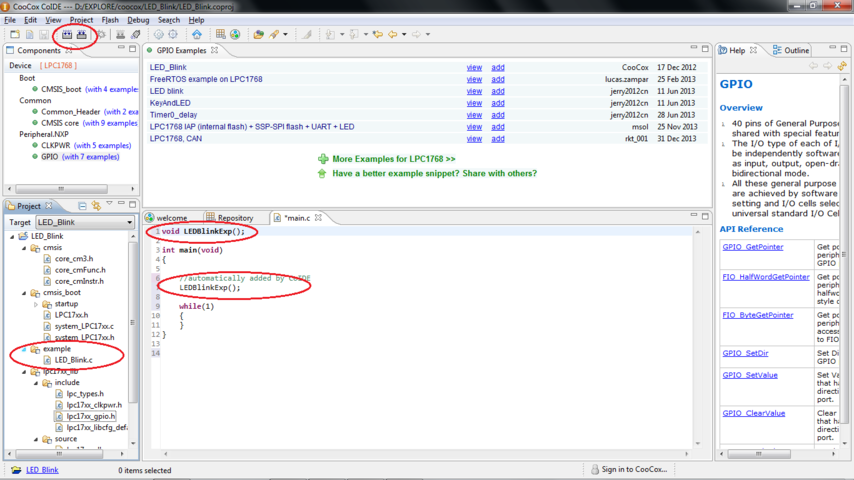Collapse the LED_Blink project root node
The height and width of the screenshot is (480, 854).
[13, 236]
